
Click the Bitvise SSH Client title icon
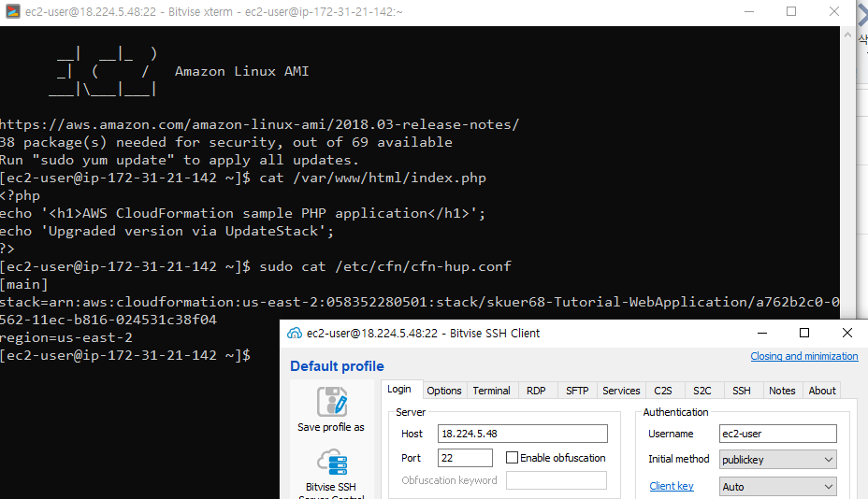[x=295, y=333]
